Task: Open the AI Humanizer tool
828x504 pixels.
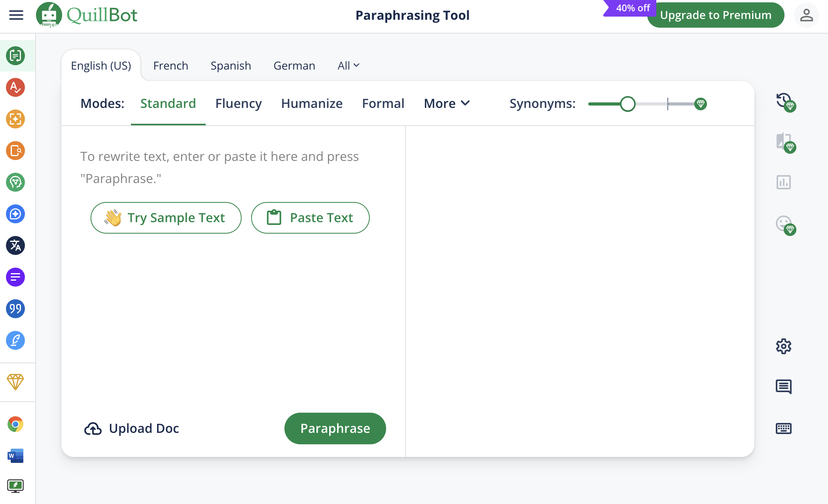Action: coord(15,182)
